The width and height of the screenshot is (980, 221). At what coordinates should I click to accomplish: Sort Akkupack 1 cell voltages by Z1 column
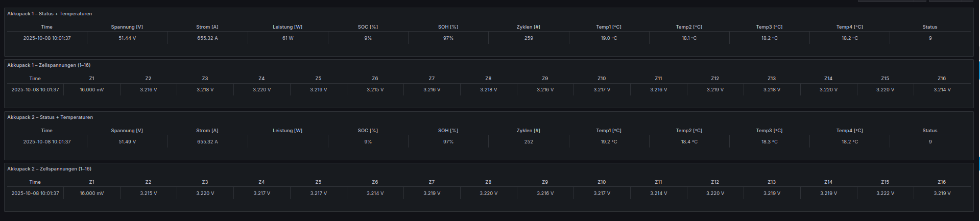click(x=91, y=79)
